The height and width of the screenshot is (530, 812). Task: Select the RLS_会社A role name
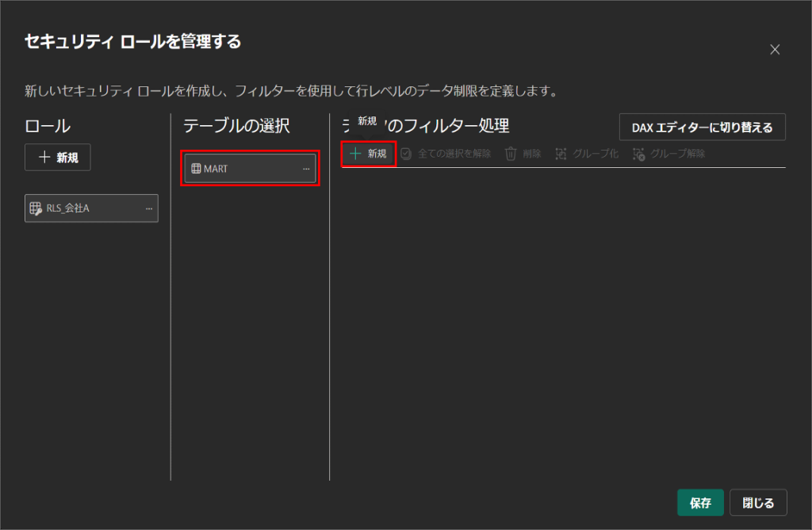click(x=68, y=208)
